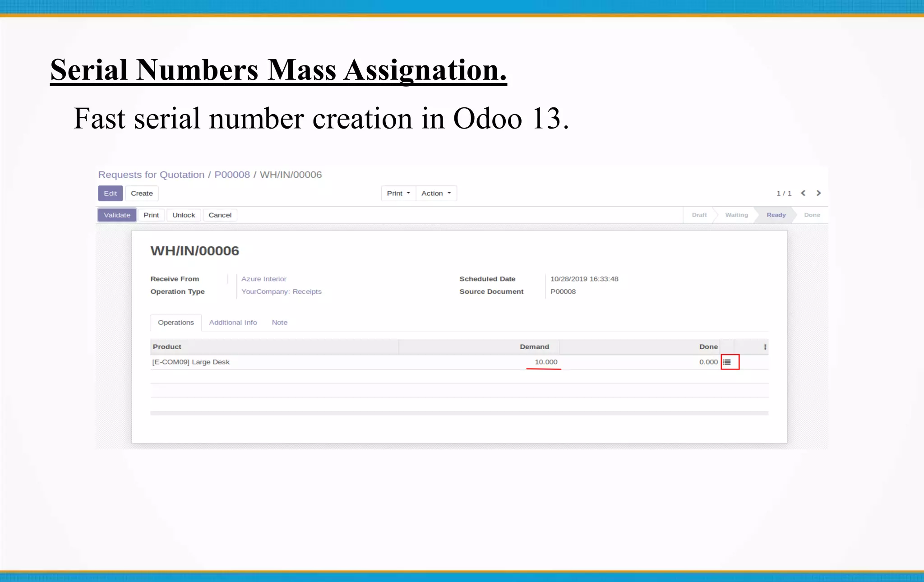Click the Edit button
This screenshot has width=924, height=582.
pos(111,193)
